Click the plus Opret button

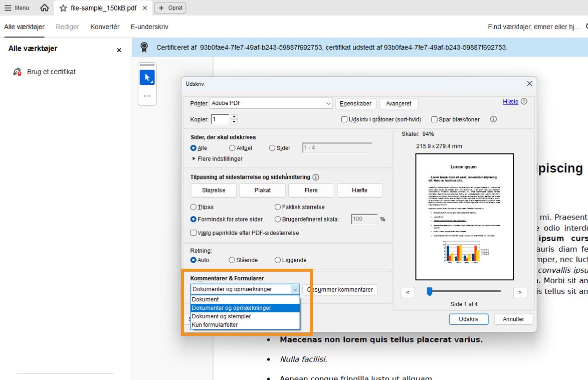[170, 8]
